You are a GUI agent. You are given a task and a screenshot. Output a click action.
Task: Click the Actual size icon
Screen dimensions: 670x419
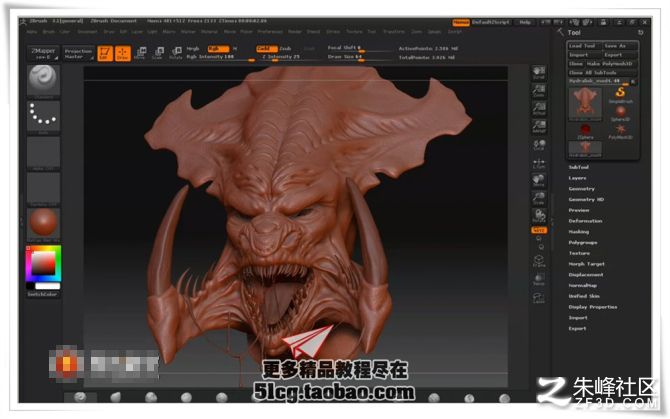coord(539,108)
